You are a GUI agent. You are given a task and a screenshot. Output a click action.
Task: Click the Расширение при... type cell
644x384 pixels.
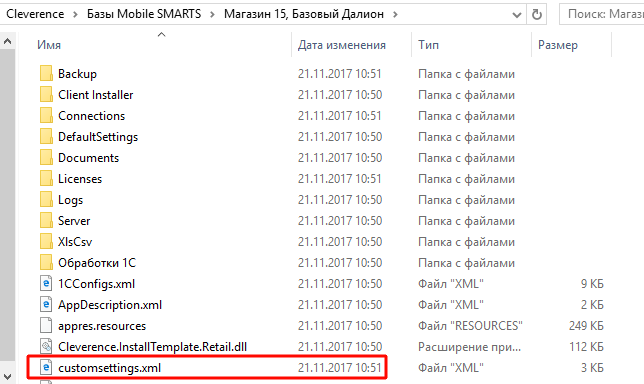click(x=469, y=347)
